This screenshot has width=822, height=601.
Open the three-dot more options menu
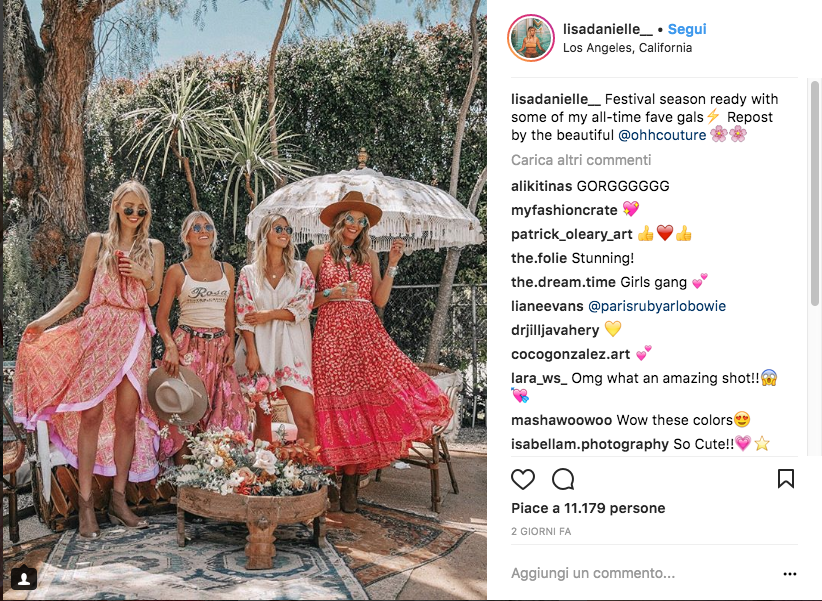click(789, 574)
